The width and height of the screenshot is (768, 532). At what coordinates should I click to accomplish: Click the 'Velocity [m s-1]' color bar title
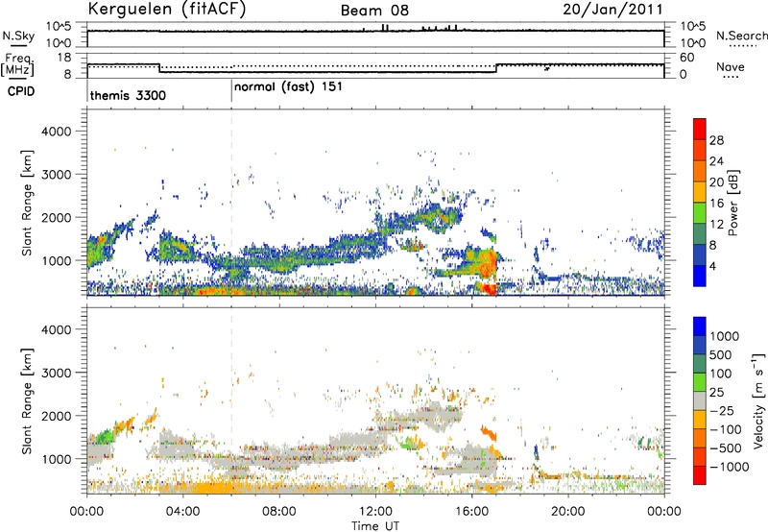[x=758, y=400]
